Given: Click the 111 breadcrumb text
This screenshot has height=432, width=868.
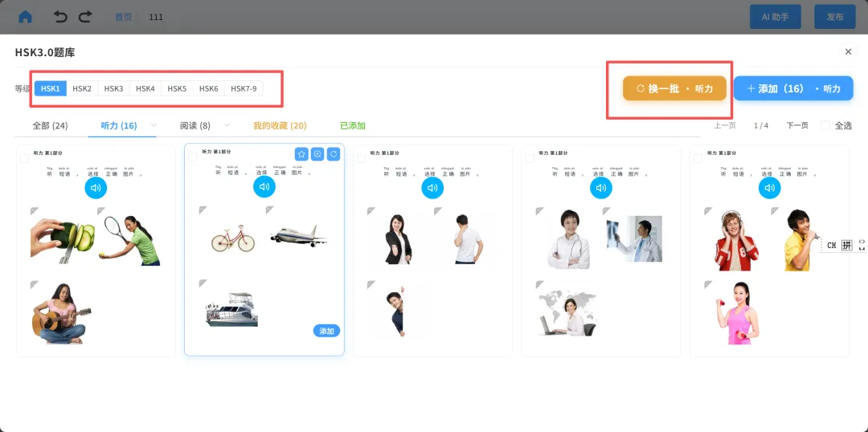Looking at the screenshot, I should click(x=156, y=17).
